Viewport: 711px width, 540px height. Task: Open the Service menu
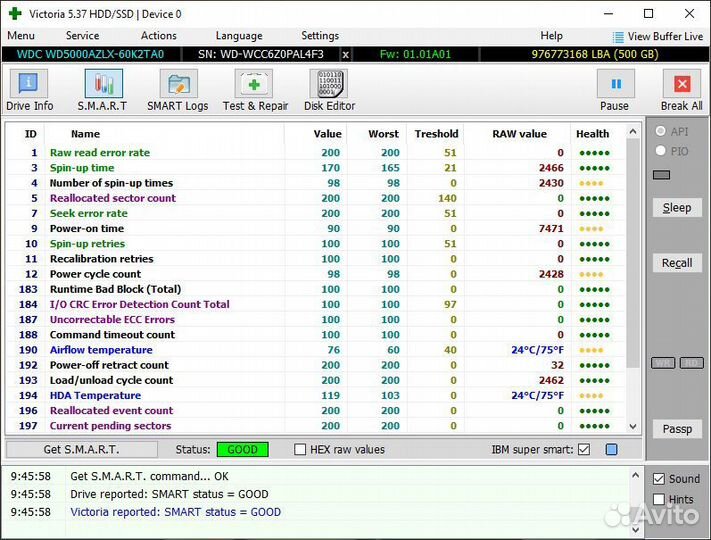pos(82,35)
